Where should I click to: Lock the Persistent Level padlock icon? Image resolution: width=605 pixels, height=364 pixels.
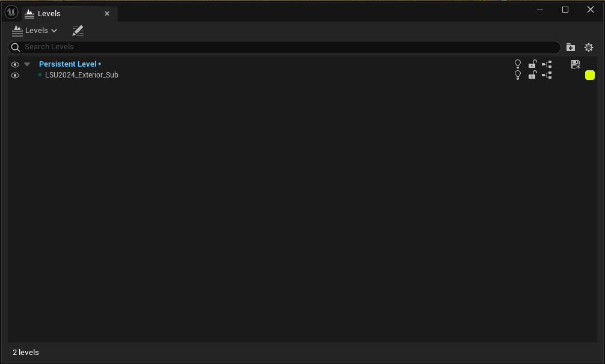pos(532,64)
